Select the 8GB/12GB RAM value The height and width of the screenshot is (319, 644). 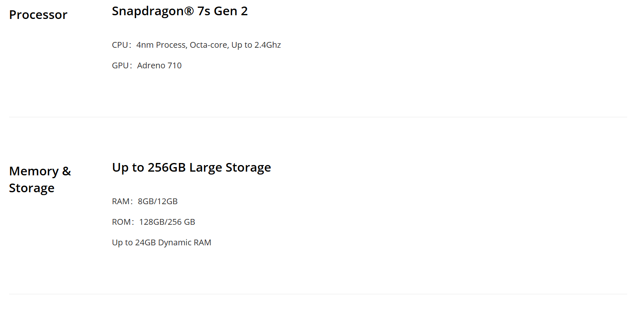click(158, 201)
